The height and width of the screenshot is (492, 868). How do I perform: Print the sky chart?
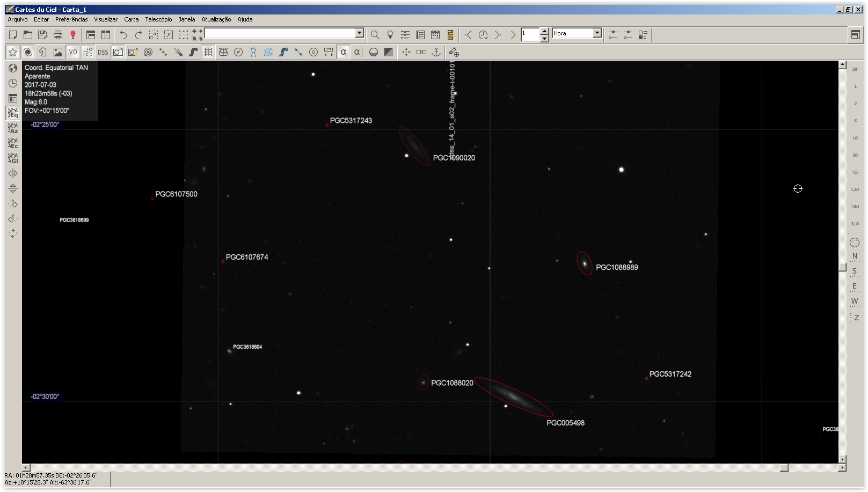point(58,35)
